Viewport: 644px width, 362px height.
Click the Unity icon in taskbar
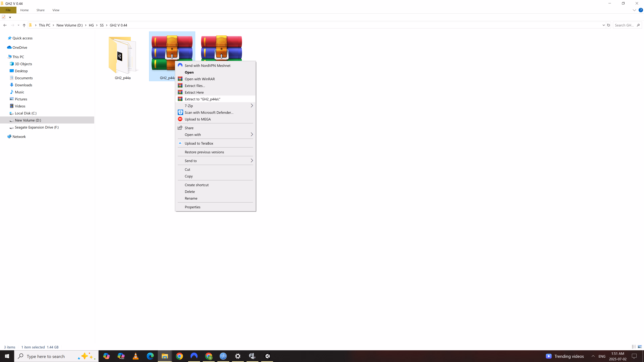(267, 356)
